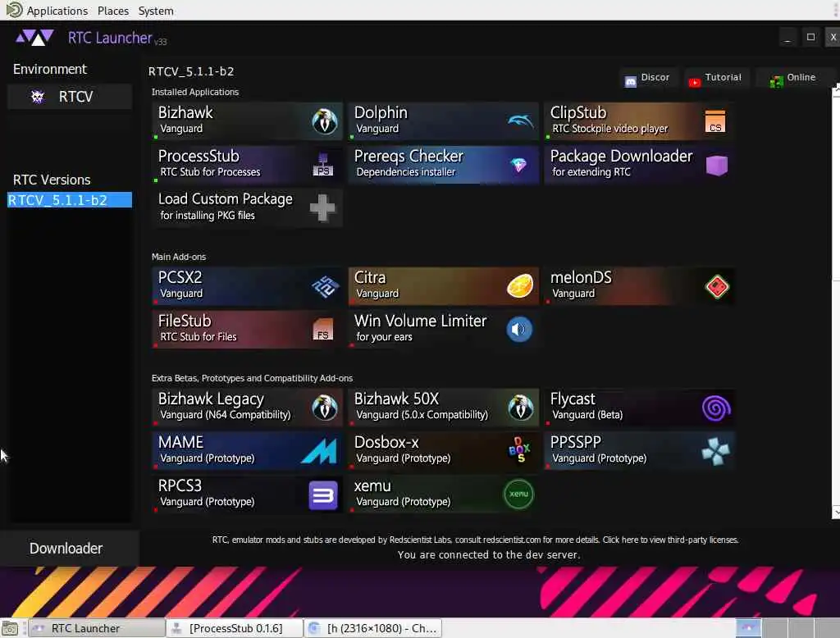Open the Tutorial YouTube button

[715, 78]
